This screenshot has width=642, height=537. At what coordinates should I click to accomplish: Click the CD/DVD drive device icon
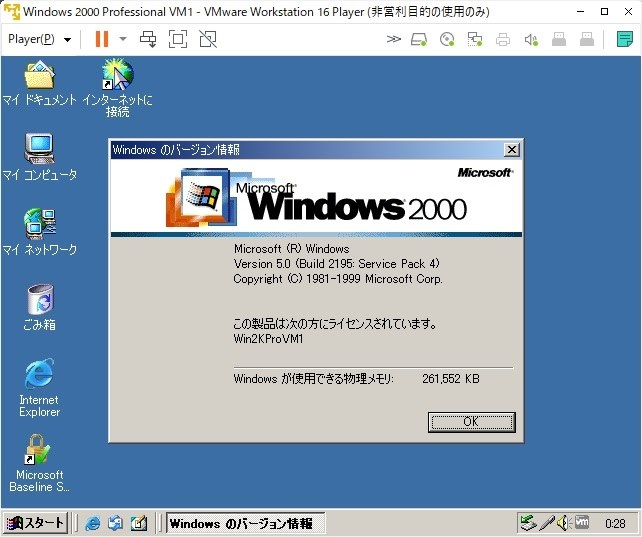447,39
